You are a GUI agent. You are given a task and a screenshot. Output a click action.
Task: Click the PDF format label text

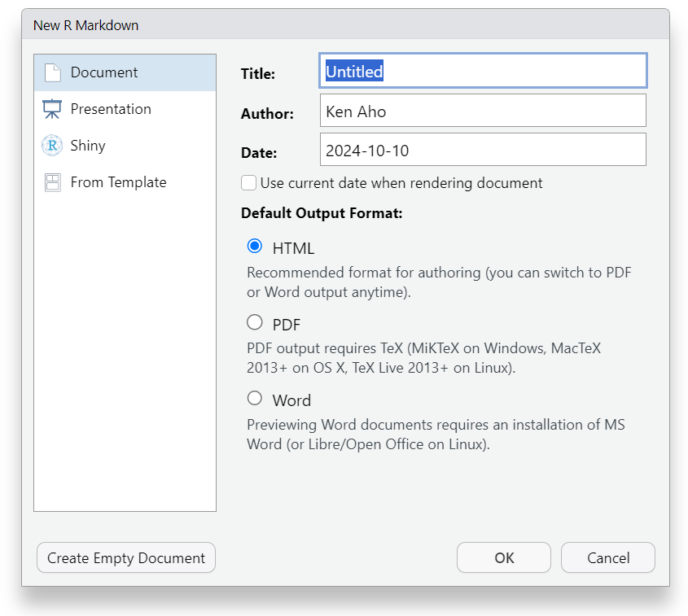pyautogui.click(x=286, y=325)
